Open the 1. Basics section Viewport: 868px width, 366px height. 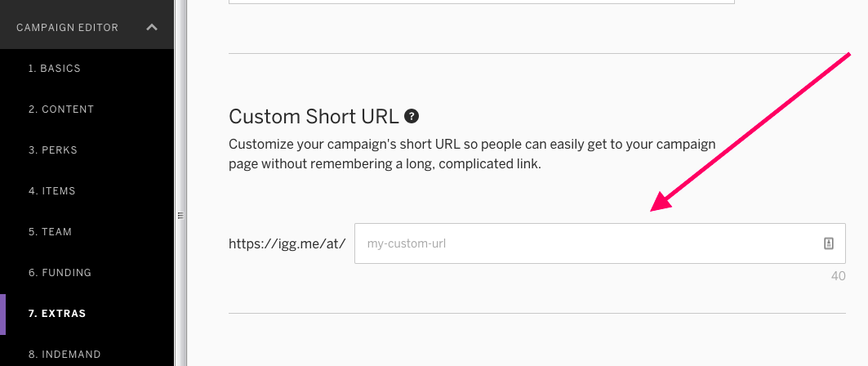click(54, 68)
